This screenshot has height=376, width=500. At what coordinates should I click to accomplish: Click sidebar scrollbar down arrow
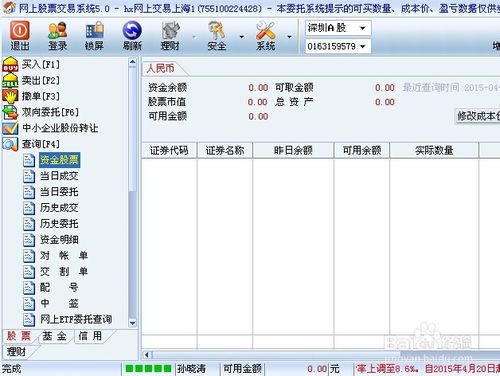132,323
